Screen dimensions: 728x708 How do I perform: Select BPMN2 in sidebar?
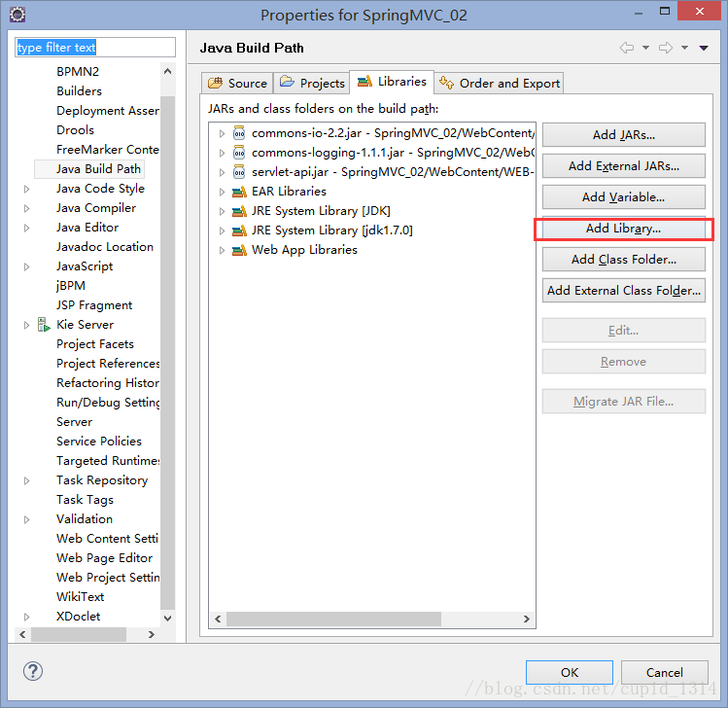tap(78, 72)
